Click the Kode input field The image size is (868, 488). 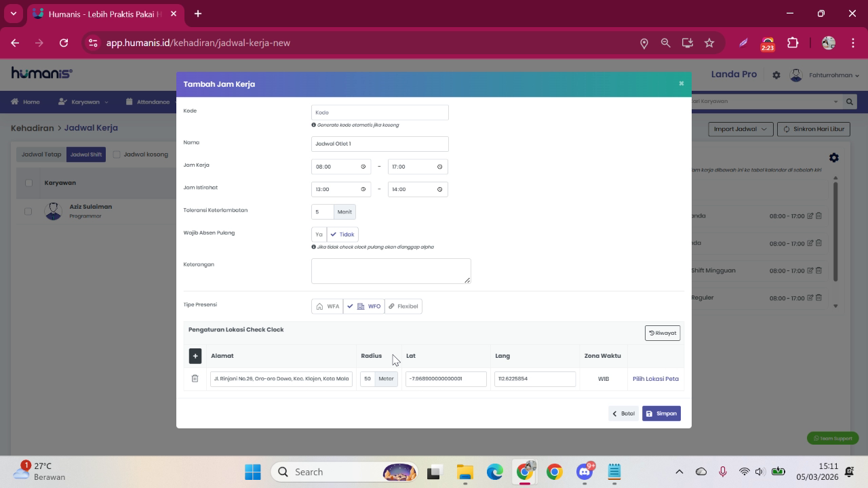point(380,113)
